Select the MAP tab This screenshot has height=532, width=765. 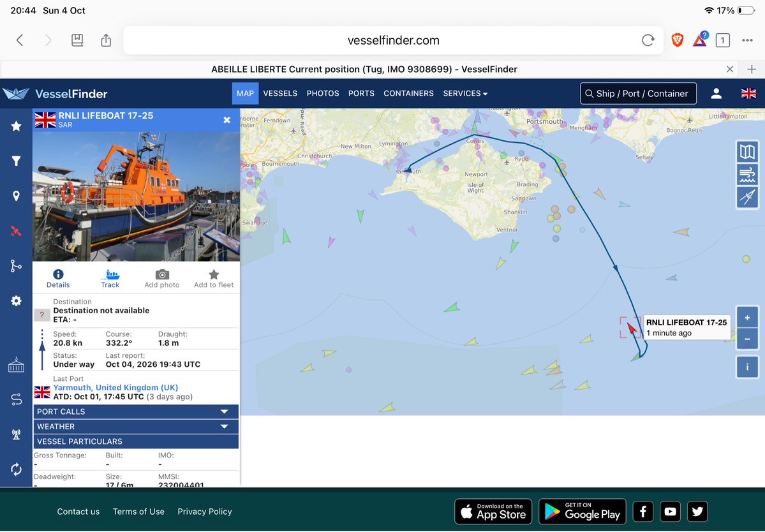point(245,94)
